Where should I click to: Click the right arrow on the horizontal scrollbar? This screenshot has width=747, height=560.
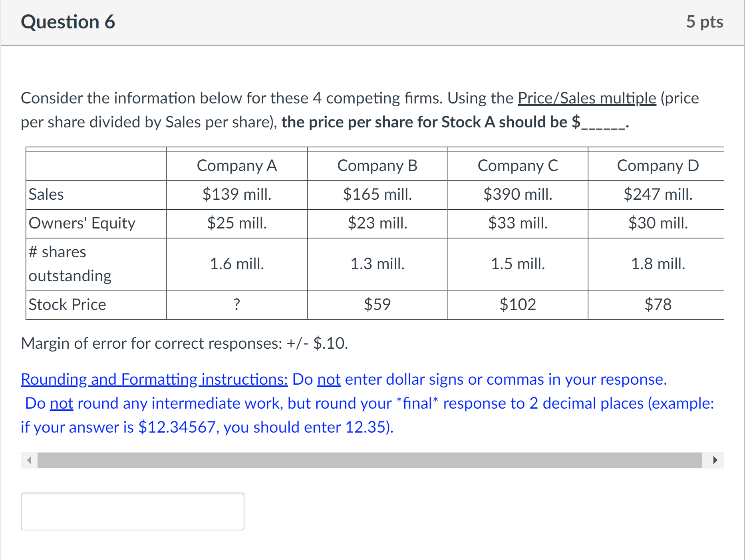click(x=716, y=460)
